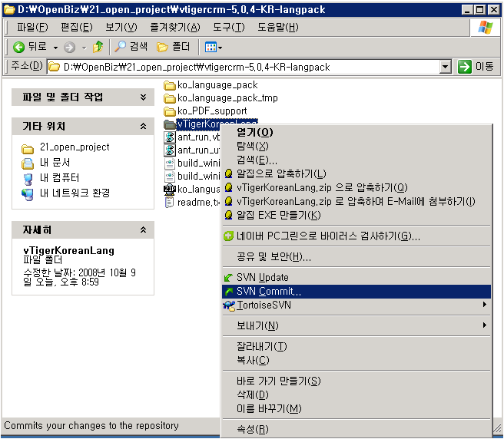Expand the 파일 및 폴더 작업 panel
The width and height of the screenshot is (504, 439).
click(144, 97)
